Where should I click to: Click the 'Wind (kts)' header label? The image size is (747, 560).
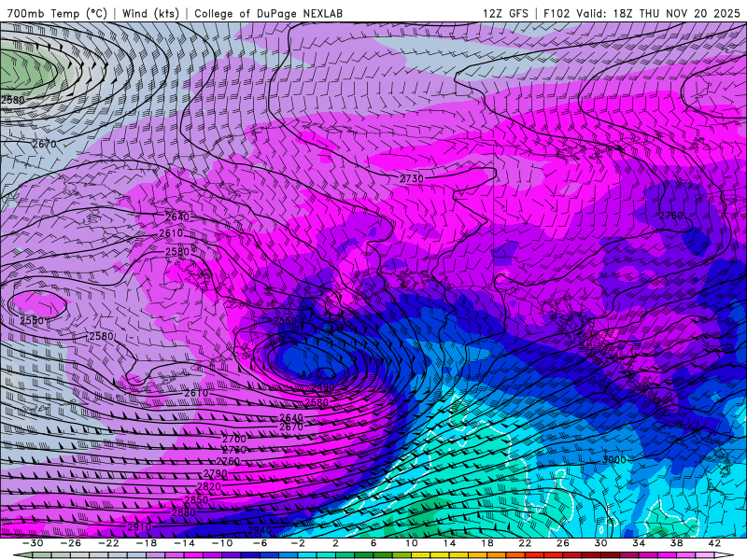click(150, 13)
